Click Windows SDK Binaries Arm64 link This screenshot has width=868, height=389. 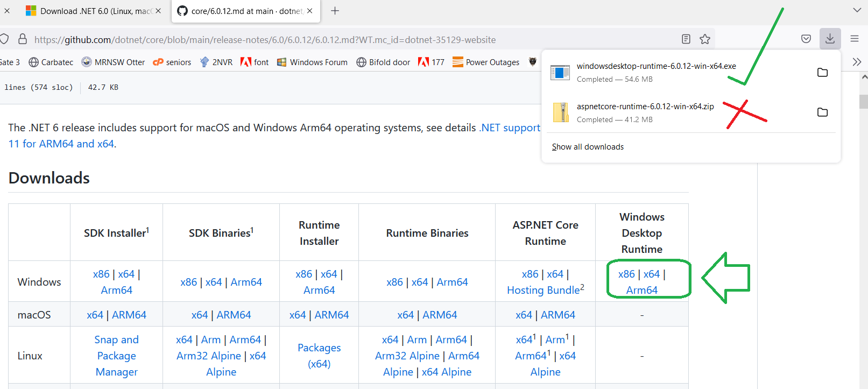[x=246, y=282]
